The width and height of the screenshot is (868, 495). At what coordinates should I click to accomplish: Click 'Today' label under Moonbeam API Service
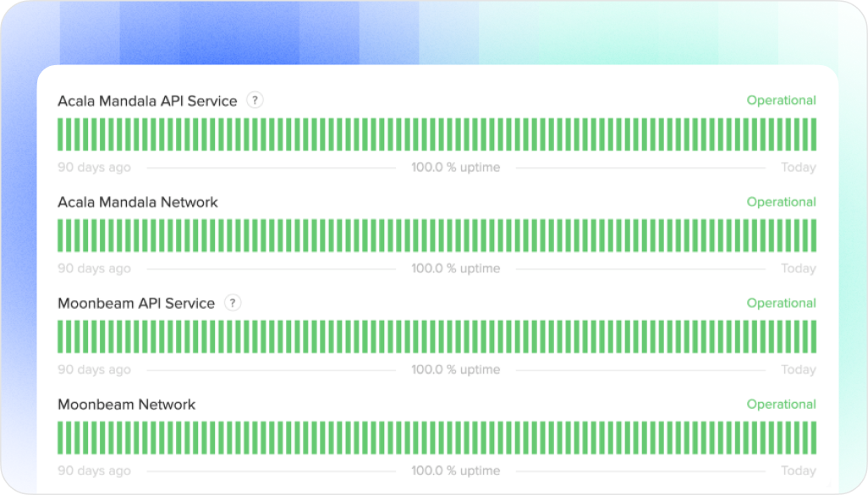[x=799, y=370]
